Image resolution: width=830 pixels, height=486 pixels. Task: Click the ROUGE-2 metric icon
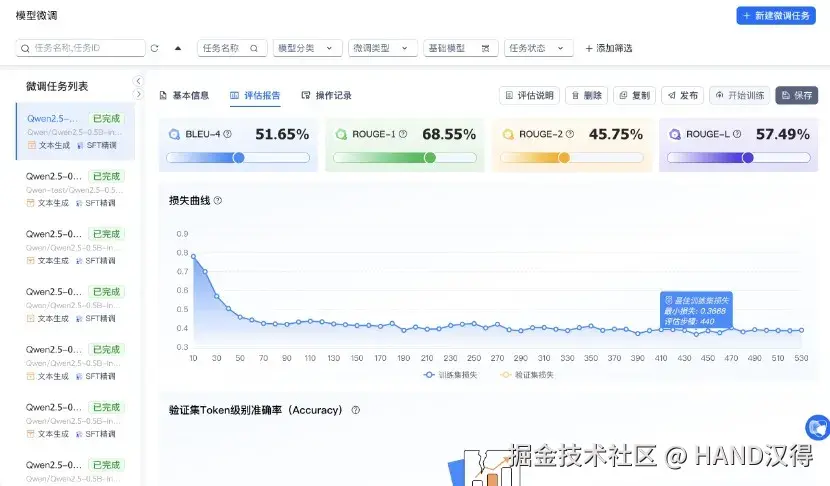[x=508, y=134]
